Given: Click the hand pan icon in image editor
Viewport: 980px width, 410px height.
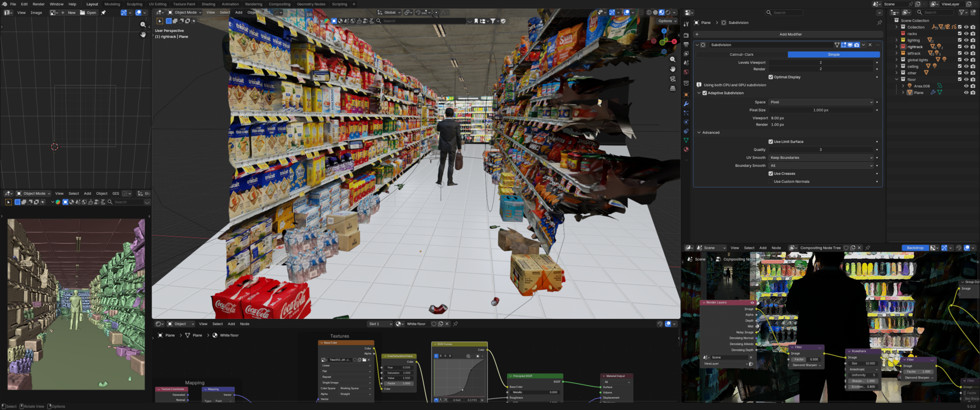Looking at the screenshot, I should [143, 35].
